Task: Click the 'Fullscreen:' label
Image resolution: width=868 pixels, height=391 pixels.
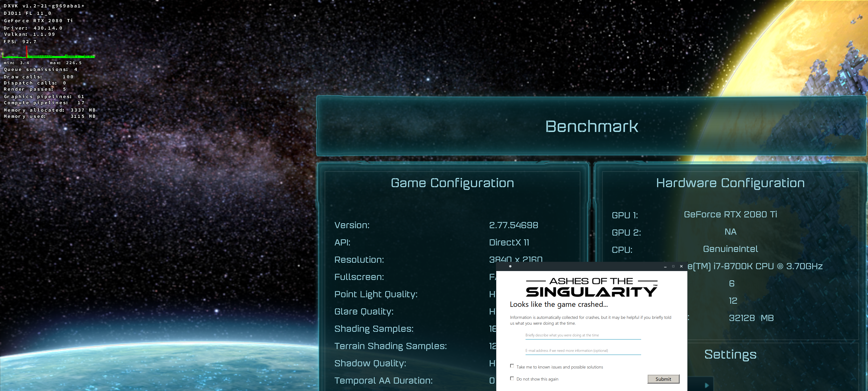Action: point(359,277)
